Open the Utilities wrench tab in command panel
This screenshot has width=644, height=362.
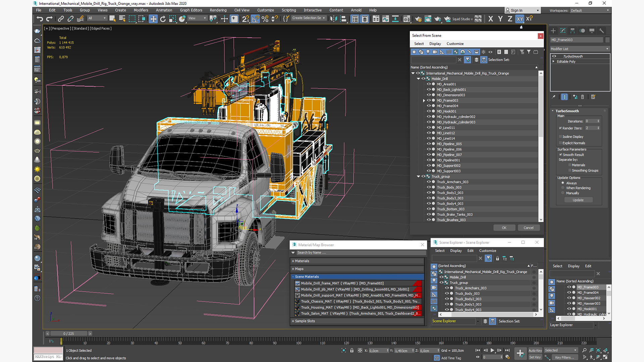pyautogui.click(x=601, y=31)
